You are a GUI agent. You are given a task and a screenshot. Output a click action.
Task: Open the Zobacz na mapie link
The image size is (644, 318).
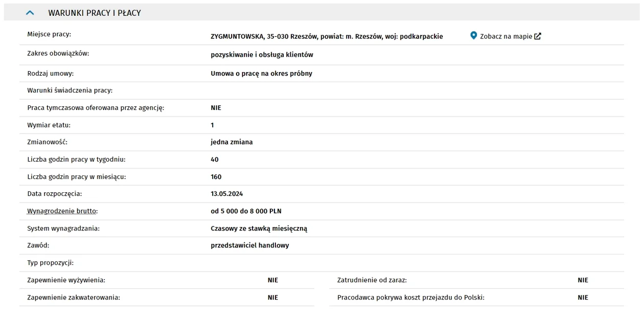(x=506, y=36)
